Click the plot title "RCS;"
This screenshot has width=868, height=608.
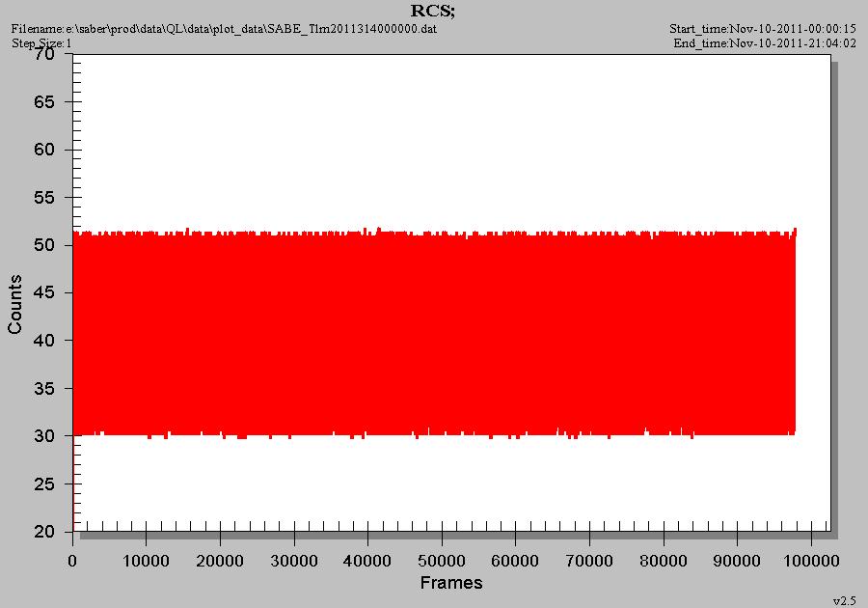pyautogui.click(x=432, y=11)
